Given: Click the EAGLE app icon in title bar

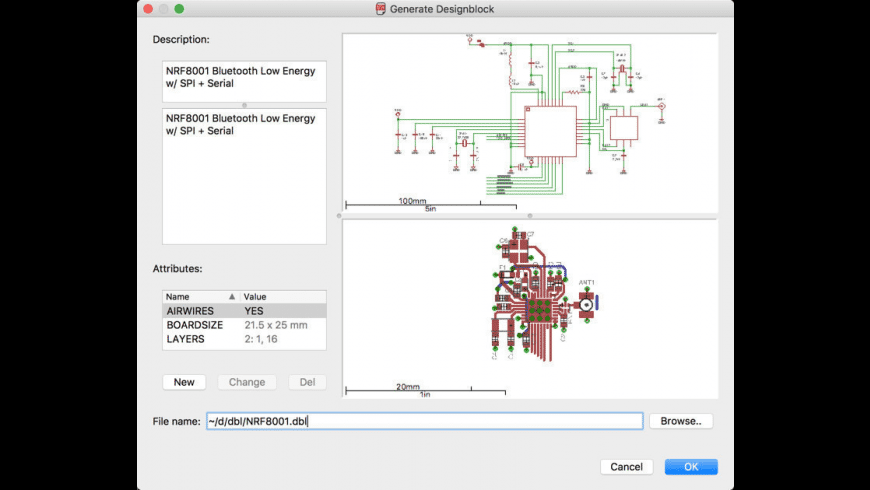Looking at the screenshot, I should 381,8.
